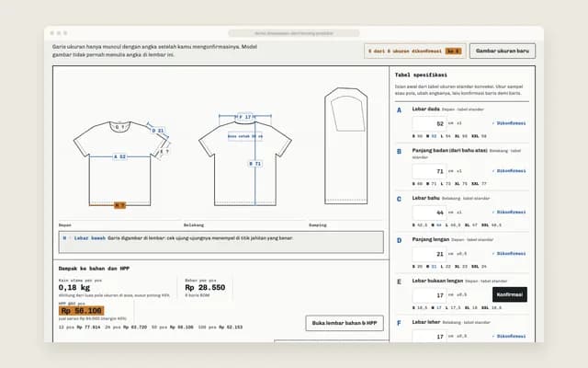
Task: Click the Lebar bahu value field showing 44
Action: (x=429, y=213)
